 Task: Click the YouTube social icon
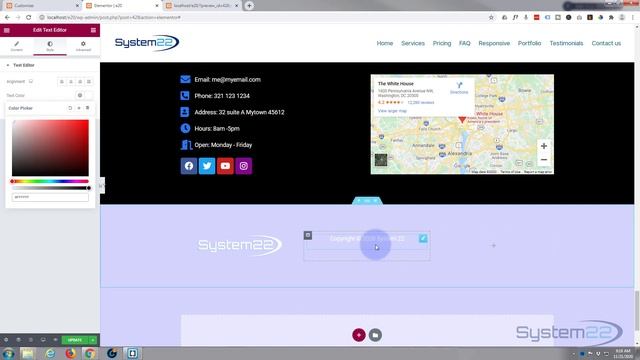click(x=225, y=166)
